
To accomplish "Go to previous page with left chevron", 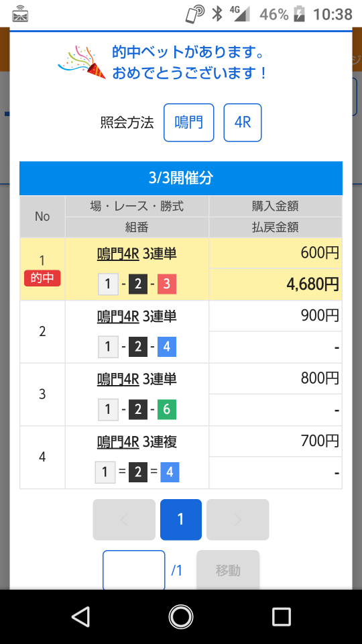I will (x=124, y=519).
